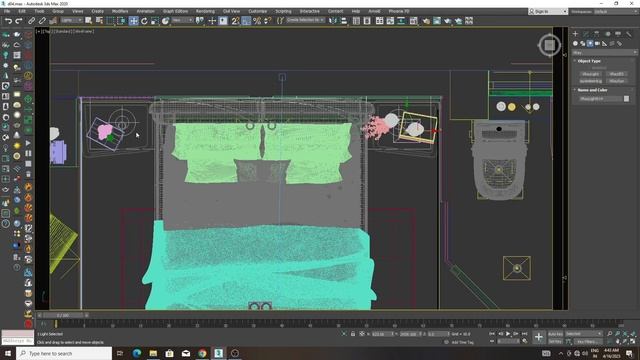Open the Modifiers menu
The height and width of the screenshot is (360, 640).
120,11
